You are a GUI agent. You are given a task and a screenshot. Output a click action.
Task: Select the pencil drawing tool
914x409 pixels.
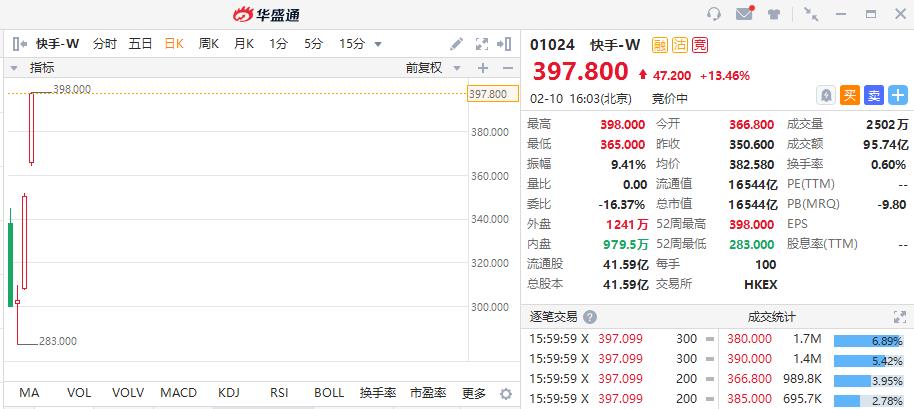click(456, 44)
